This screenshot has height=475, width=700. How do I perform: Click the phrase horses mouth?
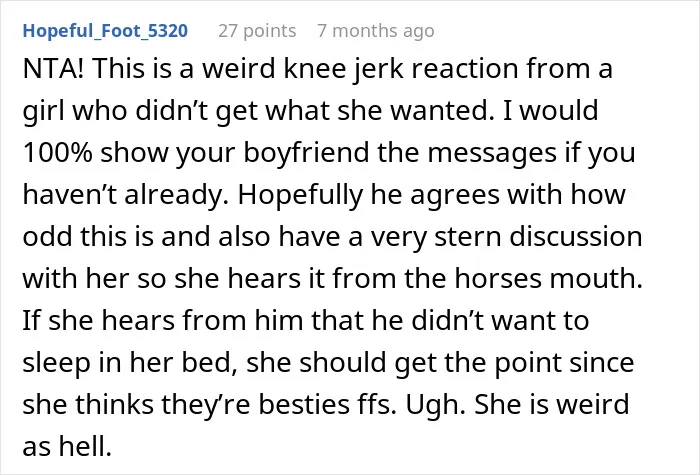(x=549, y=278)
